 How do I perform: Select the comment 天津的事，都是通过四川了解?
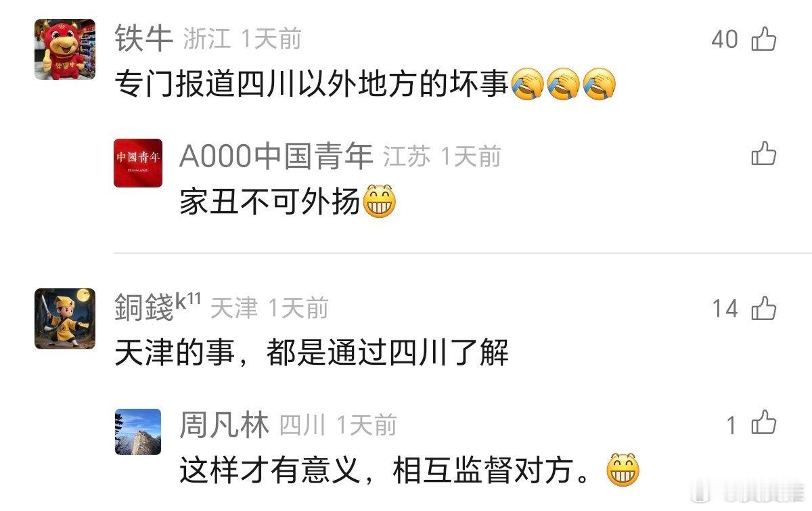tap(311, 354)
